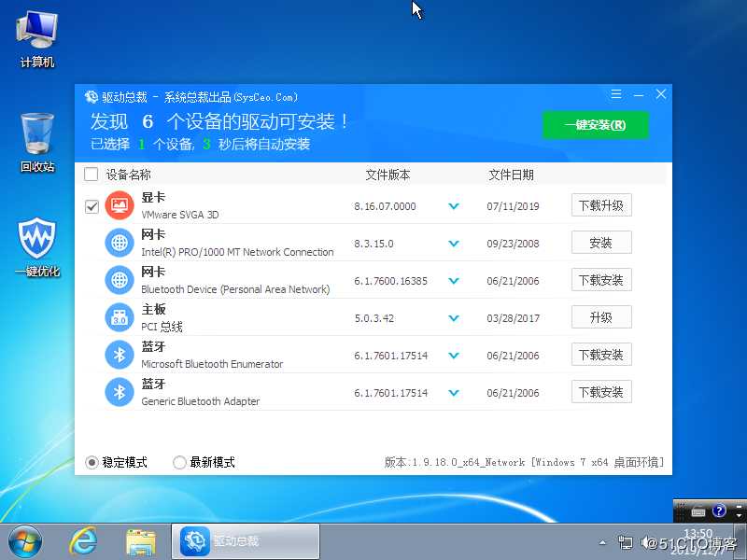This screenshot has height=560, width=747.
Task: Click the 文件日期 column header
Action: (511, 175)
